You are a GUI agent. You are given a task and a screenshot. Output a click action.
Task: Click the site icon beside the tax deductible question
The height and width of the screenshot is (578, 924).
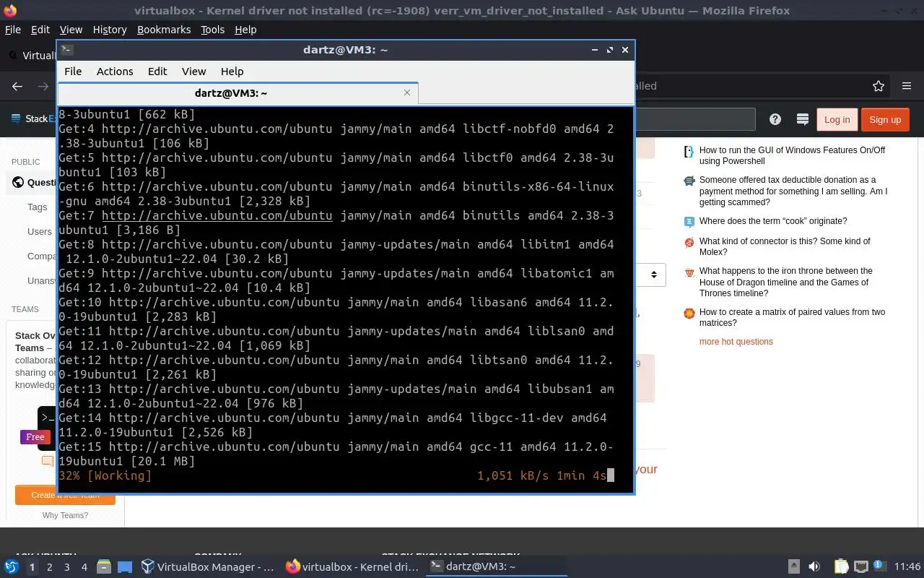[689, 181]
